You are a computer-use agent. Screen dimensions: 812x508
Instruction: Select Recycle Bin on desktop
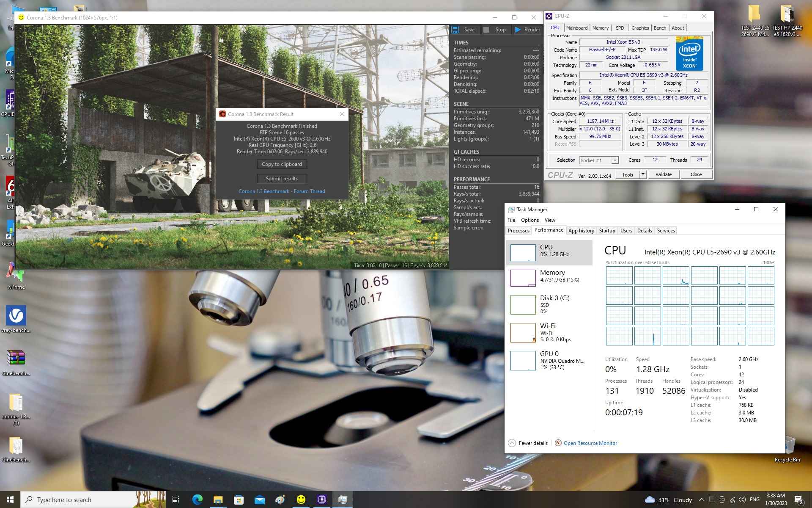787,449
